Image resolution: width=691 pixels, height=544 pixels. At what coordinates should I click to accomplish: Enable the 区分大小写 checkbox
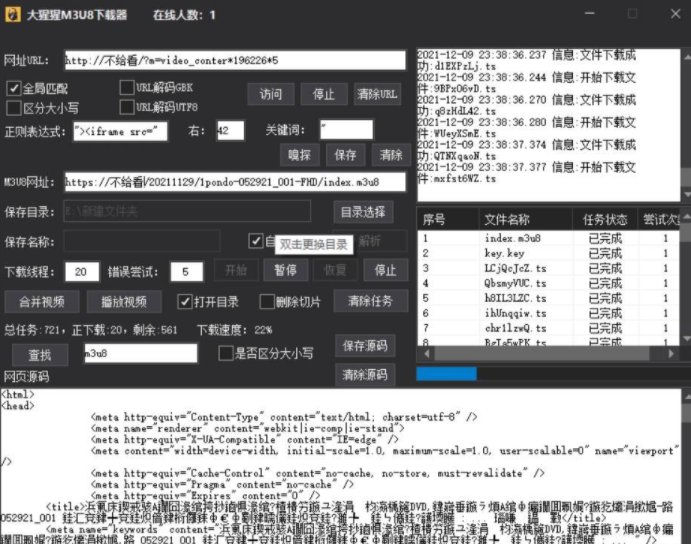coord(14,107)
